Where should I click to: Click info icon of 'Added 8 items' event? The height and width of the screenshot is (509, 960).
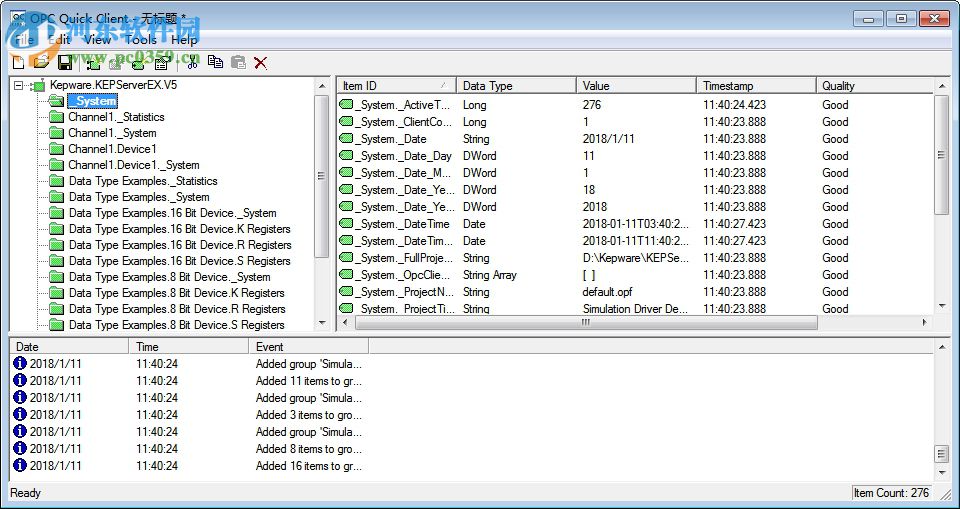coord(20,448)
